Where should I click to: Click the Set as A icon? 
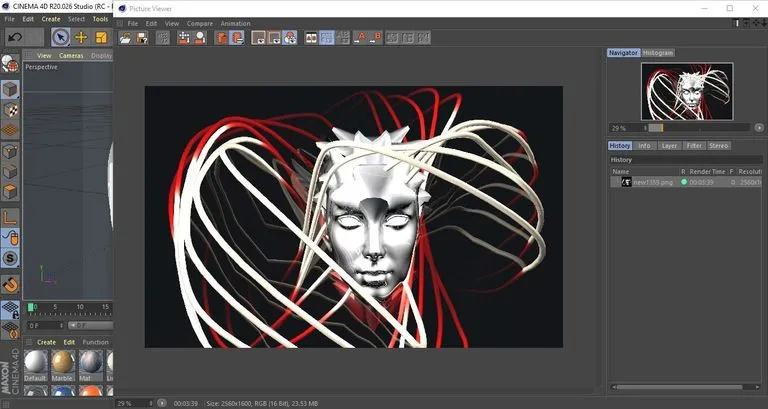tap(360, 38)
